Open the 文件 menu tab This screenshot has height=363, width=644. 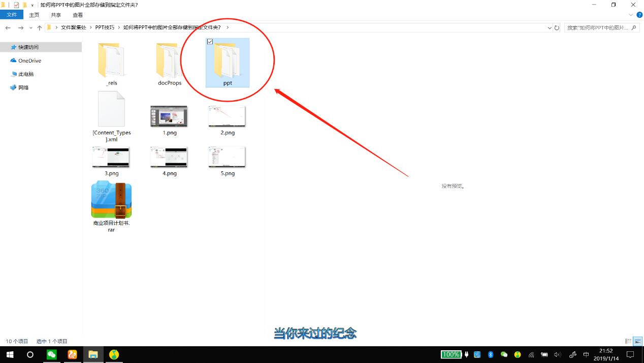[12, 15]
